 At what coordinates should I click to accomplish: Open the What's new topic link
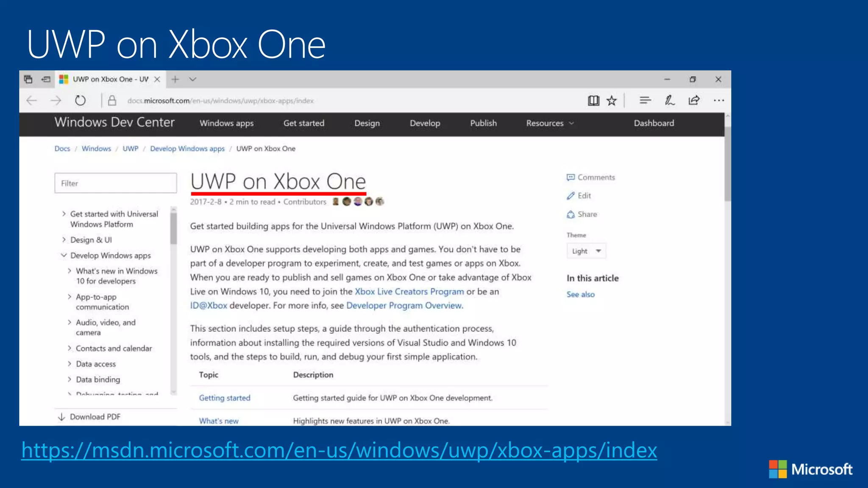(x=219, y=421)
